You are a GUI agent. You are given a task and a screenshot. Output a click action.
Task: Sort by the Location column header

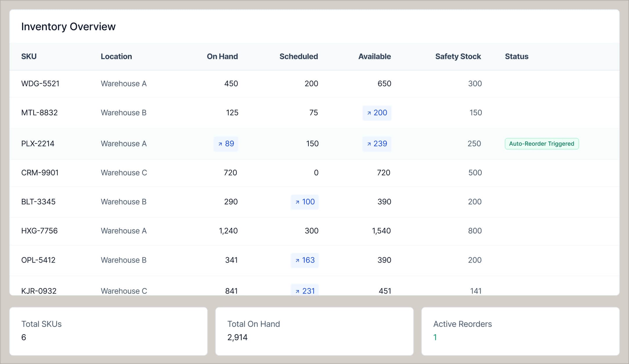(116, 57)
